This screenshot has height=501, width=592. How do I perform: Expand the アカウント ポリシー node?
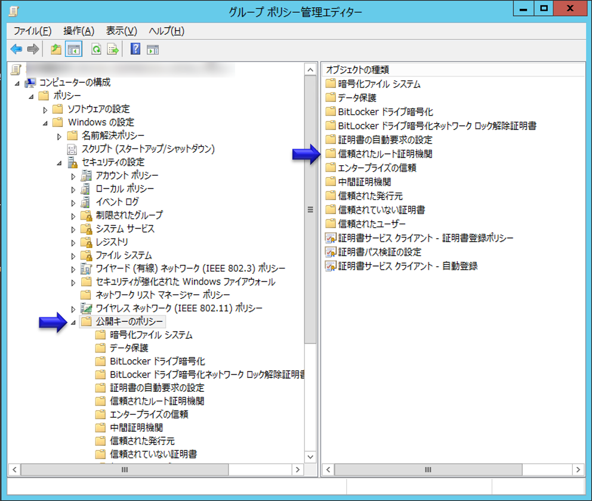73,176
